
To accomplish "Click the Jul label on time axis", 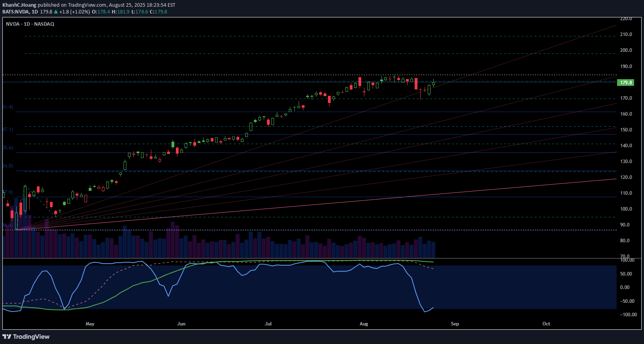I will [268, 324].
